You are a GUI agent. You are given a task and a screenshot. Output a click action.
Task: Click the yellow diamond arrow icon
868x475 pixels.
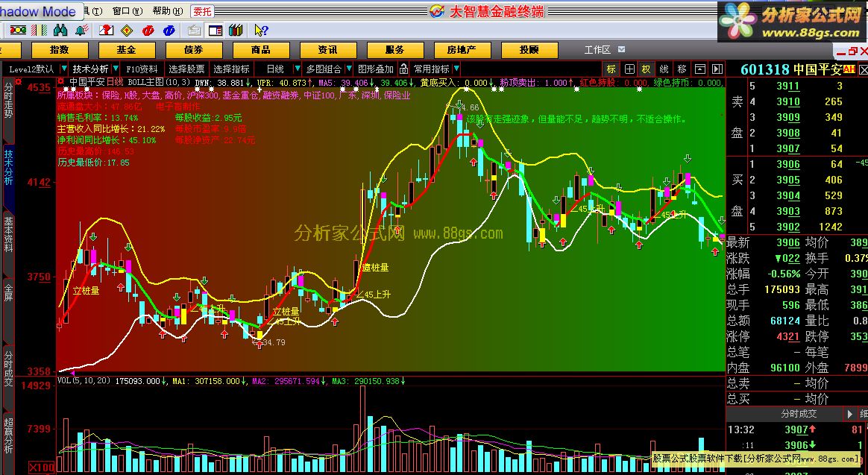(127, 31)
